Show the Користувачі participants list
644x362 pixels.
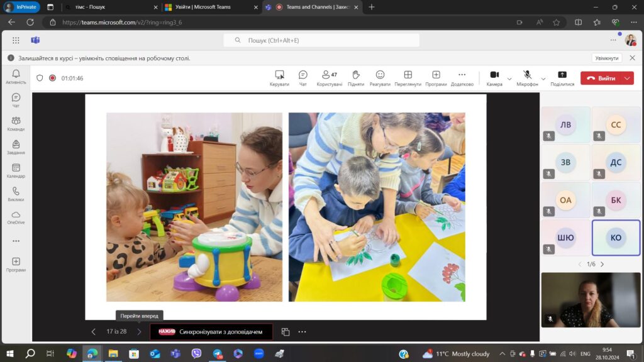tap(330, 78)
